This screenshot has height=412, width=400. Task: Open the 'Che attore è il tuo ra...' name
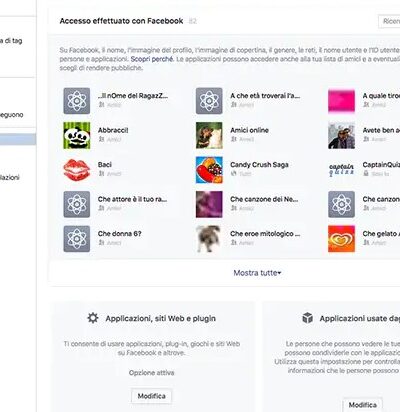132,199
